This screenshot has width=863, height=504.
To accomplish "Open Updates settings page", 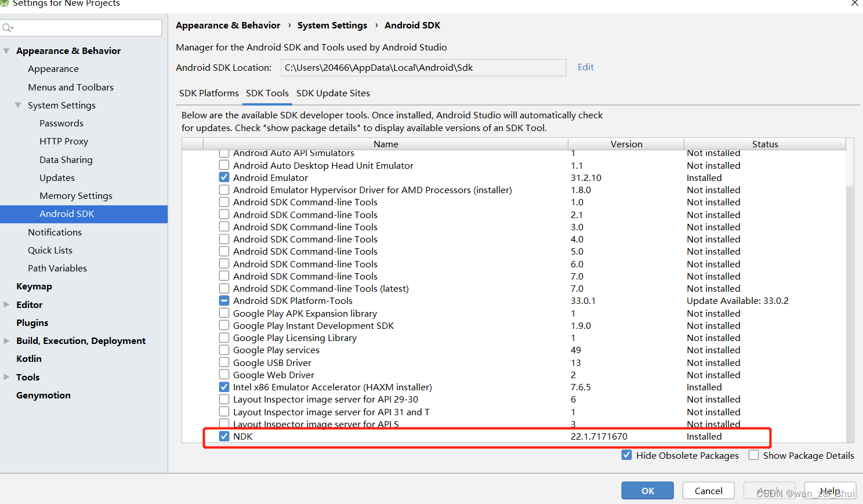I will pos(57,177).
